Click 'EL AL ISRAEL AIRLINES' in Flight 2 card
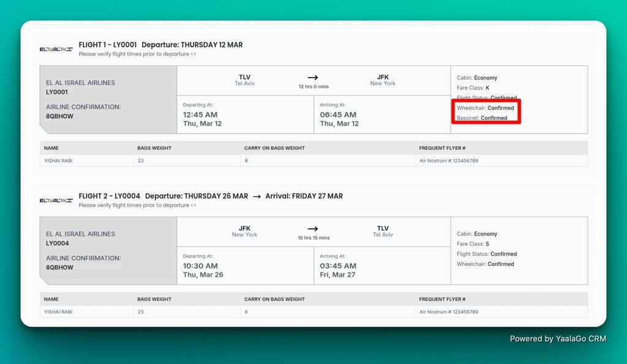The image size is (627, 364). click(80, 234)
